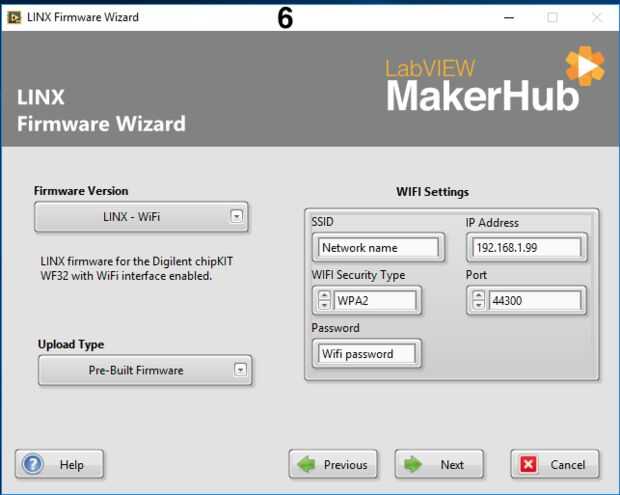Viewport: 620px width, 495px height.
Task: Go back with the Previous button
Action: click(x=333, y=464)
